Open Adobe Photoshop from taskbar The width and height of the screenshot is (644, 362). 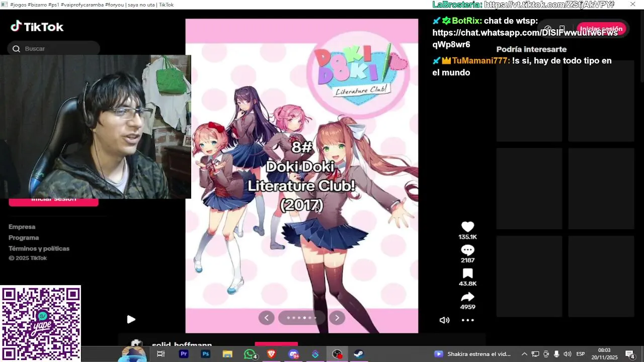pos(205,354)
